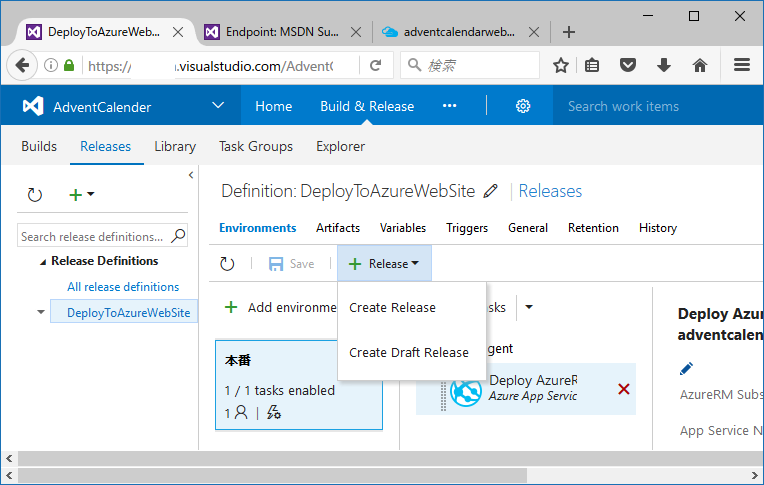764x485 pixels.
Task: Open the ellipsis more hubs menu
Action: 449,106
